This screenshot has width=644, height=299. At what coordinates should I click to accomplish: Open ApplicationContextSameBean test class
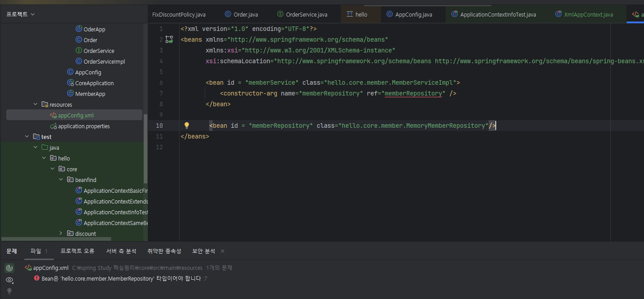coord(116,223)
